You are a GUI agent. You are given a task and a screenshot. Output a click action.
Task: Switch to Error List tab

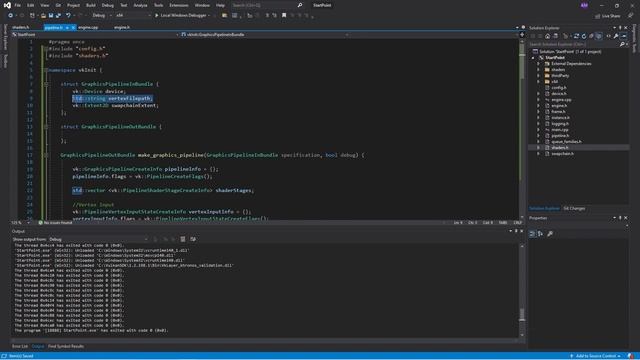point(20,347)
